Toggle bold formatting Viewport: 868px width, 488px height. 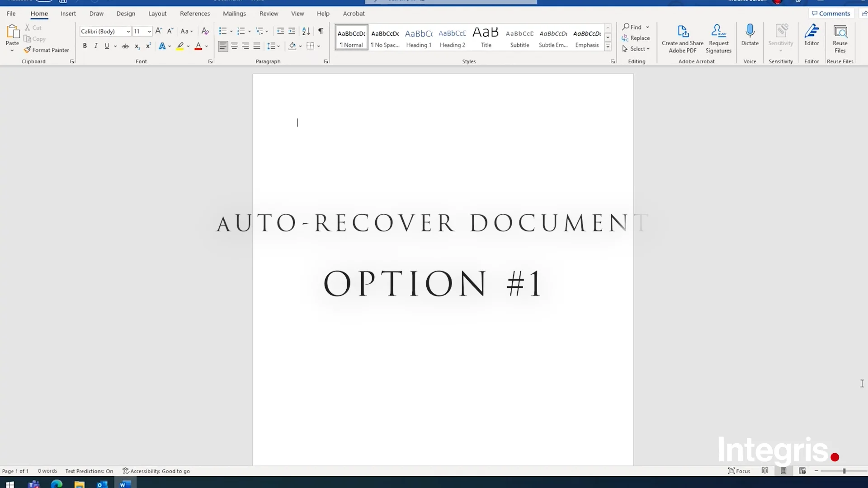click(x=85, y=46)
